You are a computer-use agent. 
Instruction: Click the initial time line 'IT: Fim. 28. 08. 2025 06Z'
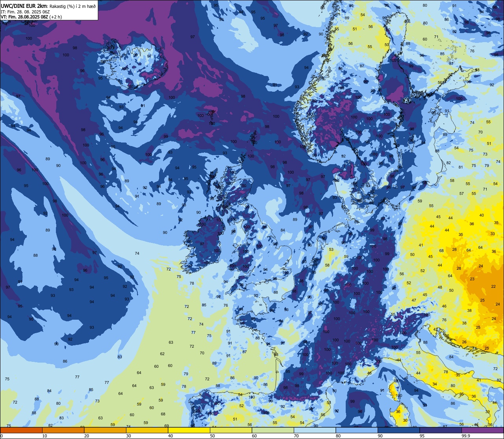(x=24, y=12)
